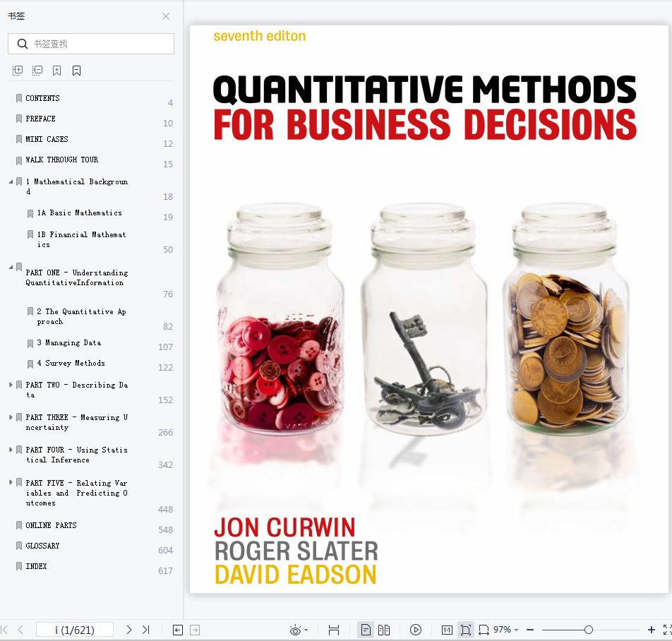The height and width of the screenshot is (641, 672).
Task: Go to the previous page
Action: click(20, 630)
